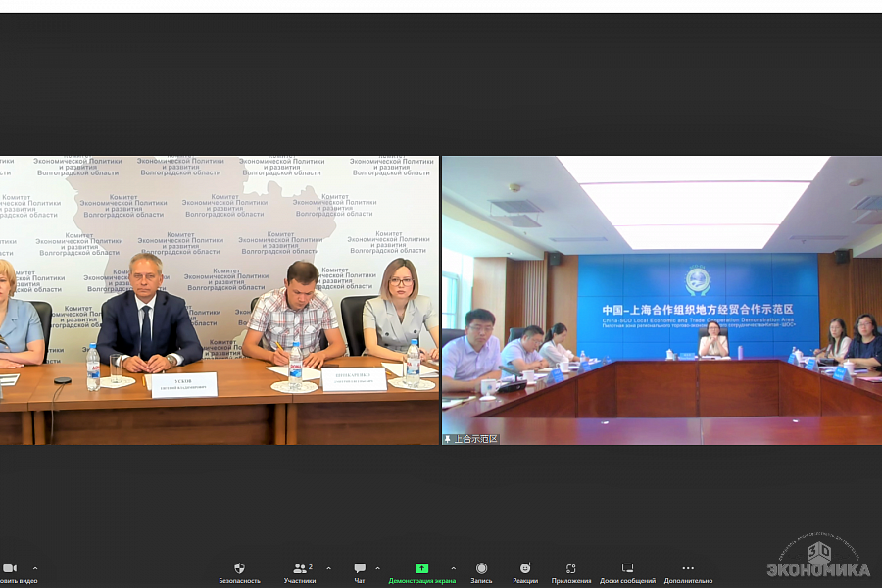Image resolution: width=882 pixels, height=588 pixels.
Task: Expand the chat options chevron
Action: [377, 568]
